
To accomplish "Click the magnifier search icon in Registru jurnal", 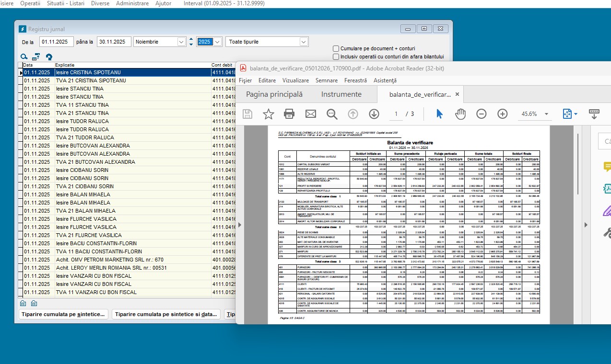I will coord(24,57).
